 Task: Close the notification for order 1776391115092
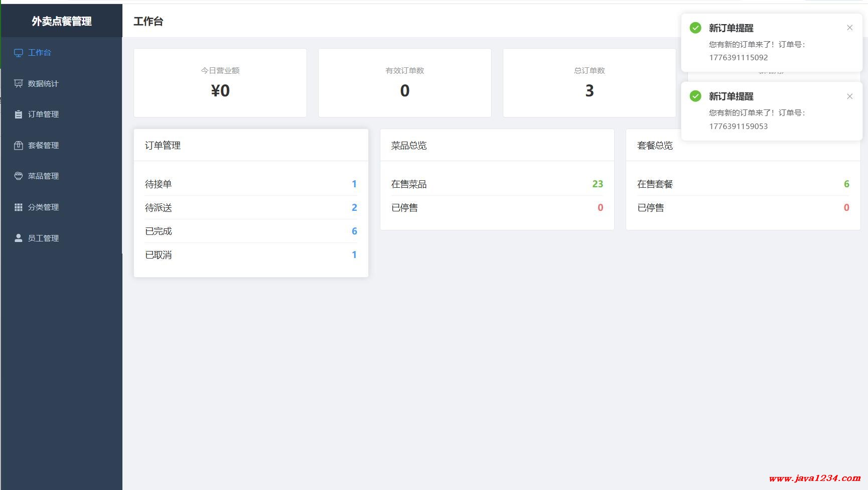point(849,28)
